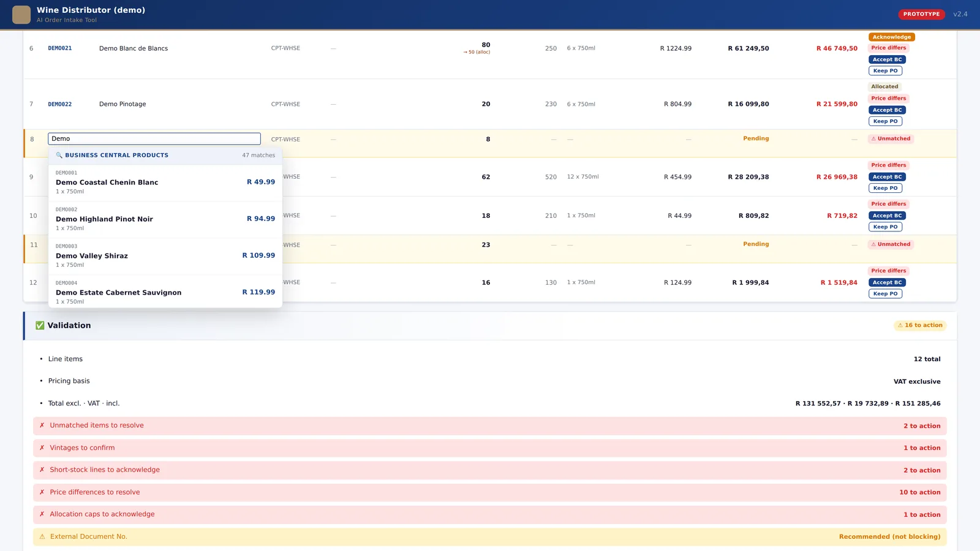Click the Validation section heading

coord(69,326)
